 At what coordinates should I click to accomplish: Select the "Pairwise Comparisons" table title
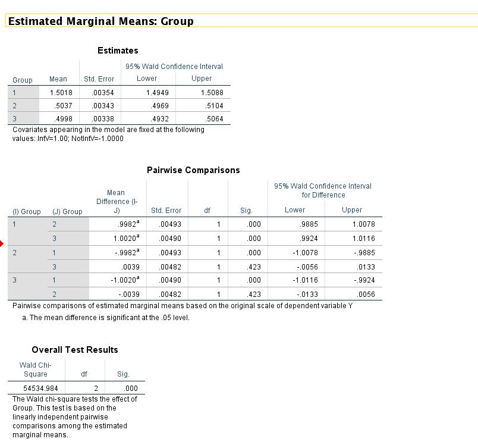point(193,170)
